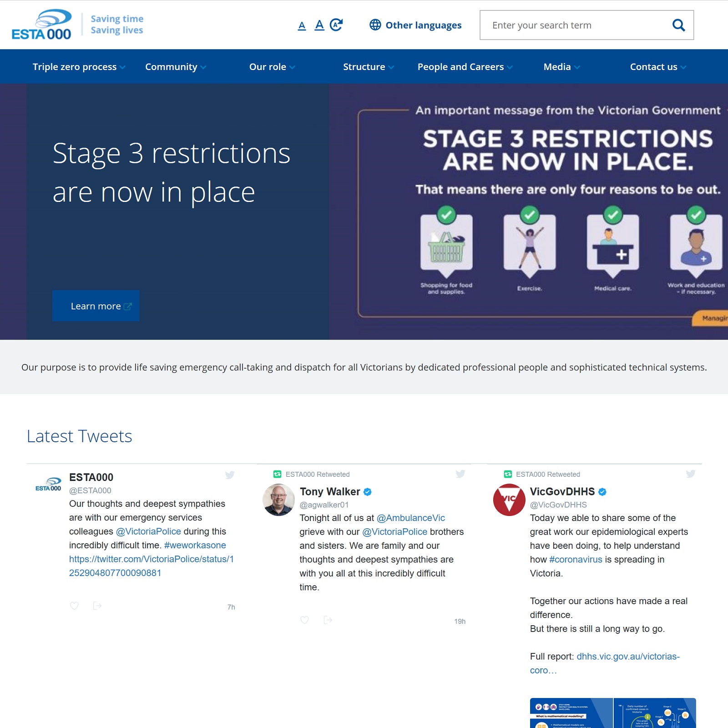Image resolution: width=728 pixels, height=728 pixels.
Task: Click the Tony Walker name heading
Action: pos(330,491)
